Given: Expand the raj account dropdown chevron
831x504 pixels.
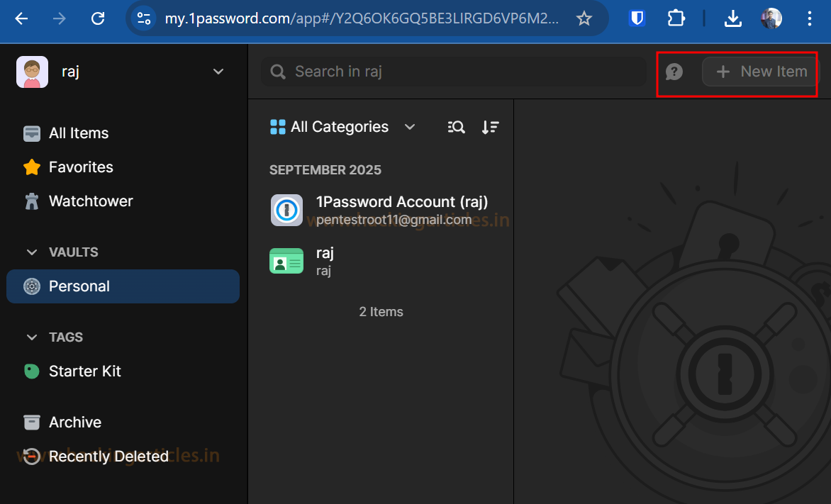Looking at the screenshot, I should [x=218, y=72].
